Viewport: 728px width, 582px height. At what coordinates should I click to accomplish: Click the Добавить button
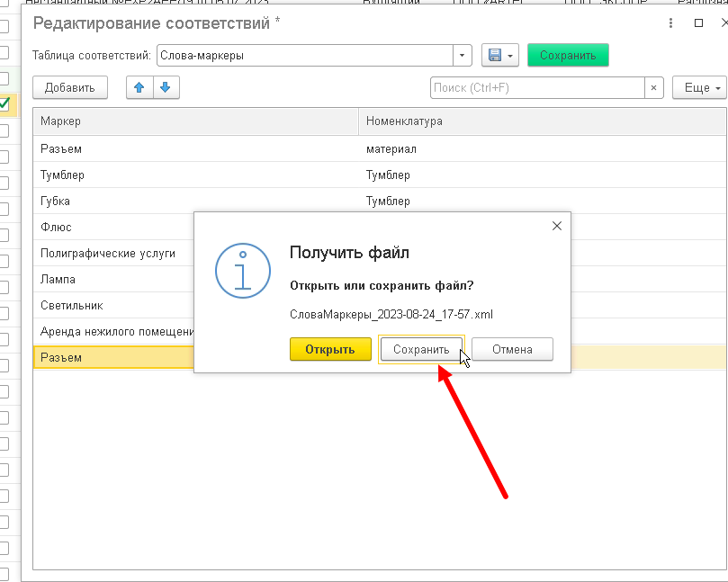[70, 88]
